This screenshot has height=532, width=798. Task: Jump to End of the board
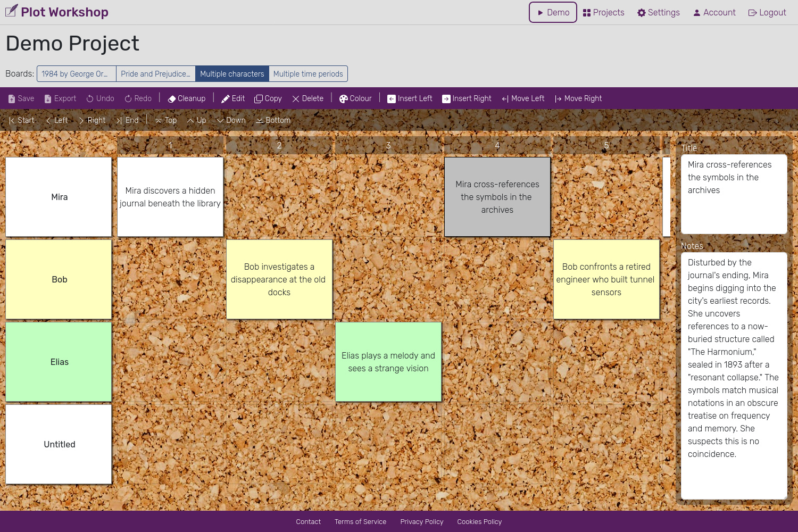tap(127, 120)
